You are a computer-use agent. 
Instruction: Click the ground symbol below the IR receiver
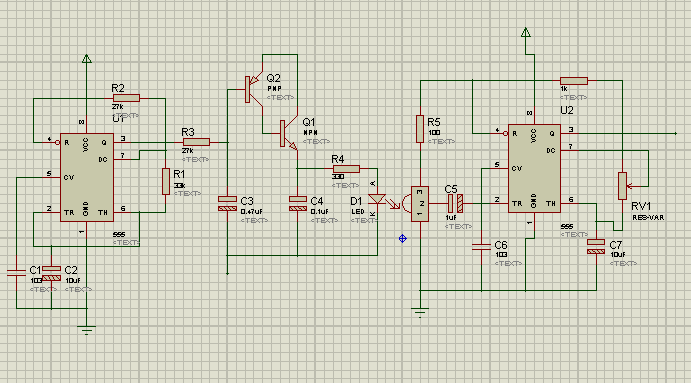pos(420,313)
